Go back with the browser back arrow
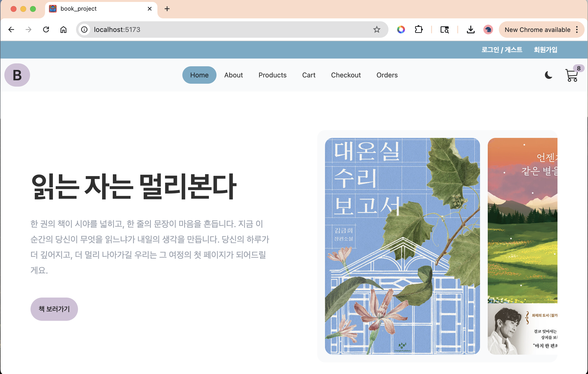The height and width of the screenshot is (374, 588). pyautogui.click(x=11, y=30)
